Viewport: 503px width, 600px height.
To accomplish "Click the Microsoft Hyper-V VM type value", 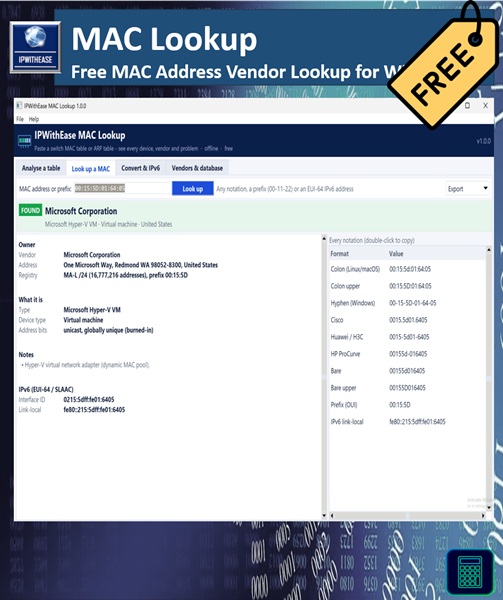I will [x=92, y=310].
